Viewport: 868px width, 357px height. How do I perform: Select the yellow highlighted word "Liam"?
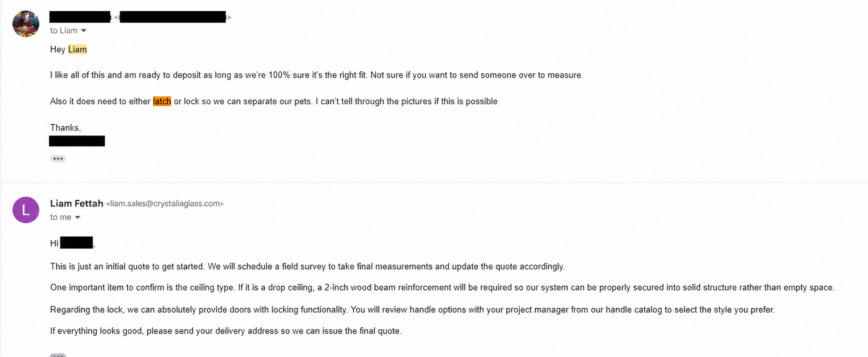(x=77, y=49)
